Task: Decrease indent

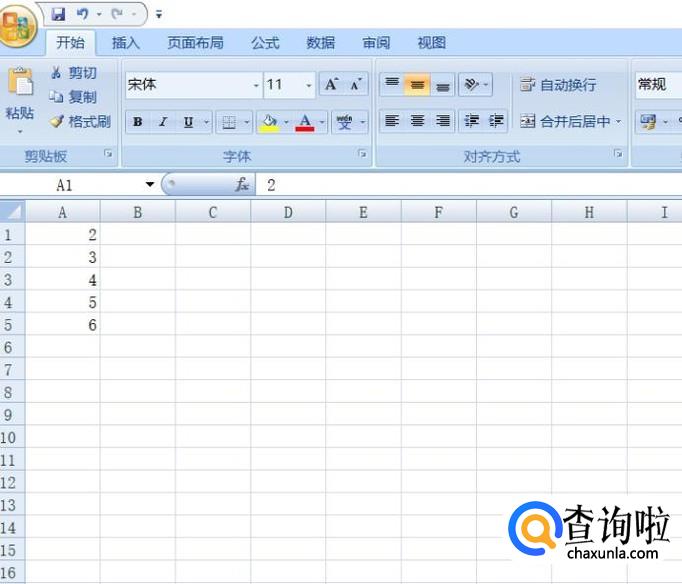Action: pos(471,120)
